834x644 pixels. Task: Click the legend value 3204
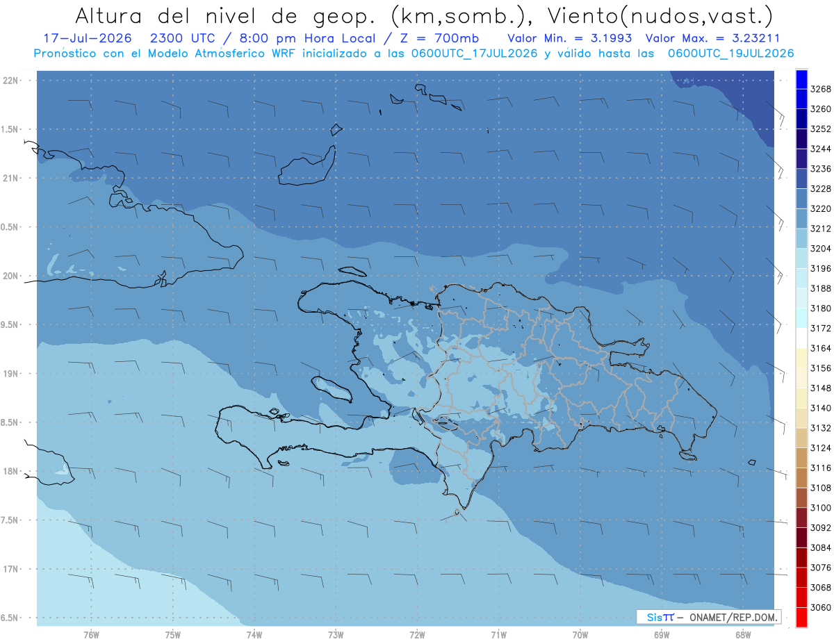(821, 249)
